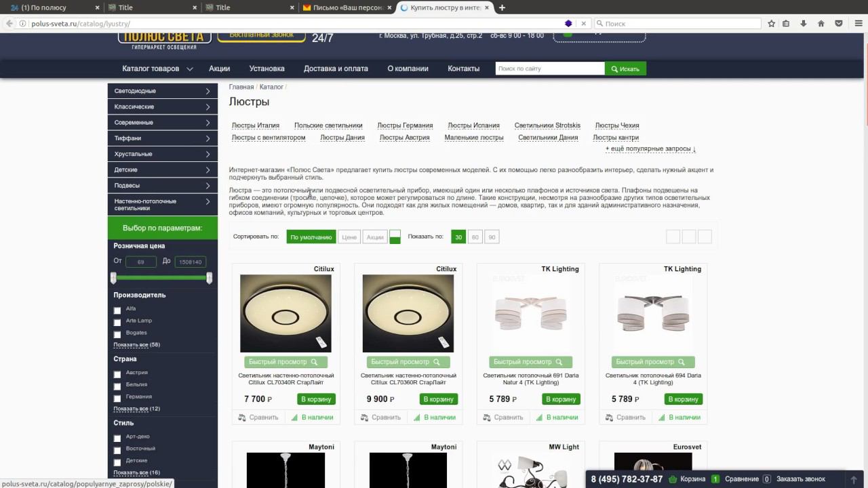Click the Pocket icon in toolbar
This screenshot has width=868, height=488.
[839, 23]
